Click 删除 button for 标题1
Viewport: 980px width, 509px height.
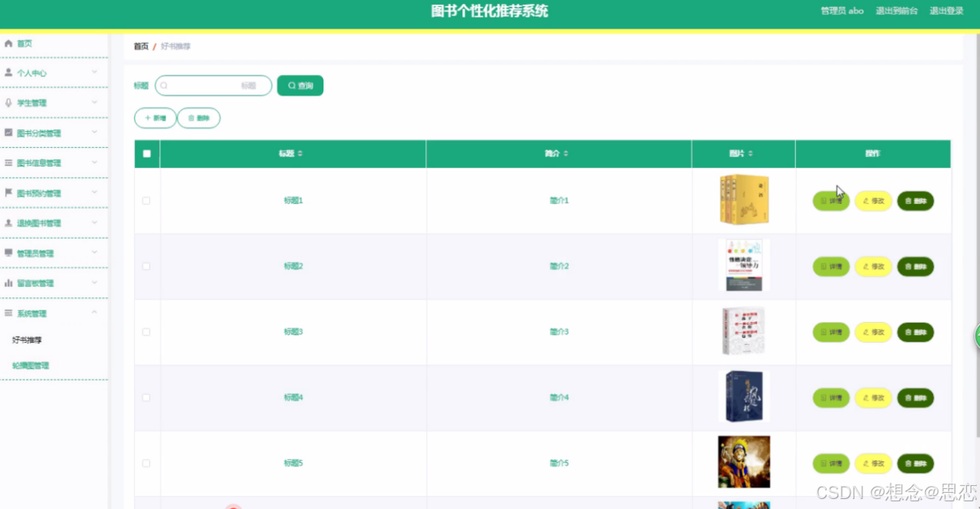[915, 201]
